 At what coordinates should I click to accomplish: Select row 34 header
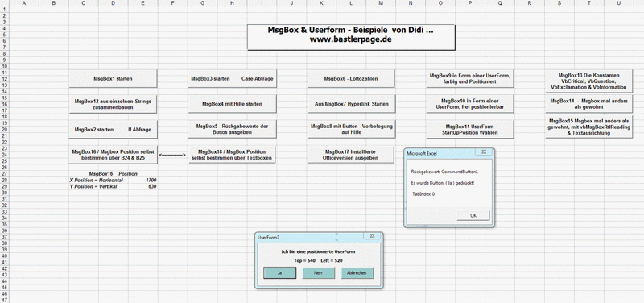(x=4, y=218)
